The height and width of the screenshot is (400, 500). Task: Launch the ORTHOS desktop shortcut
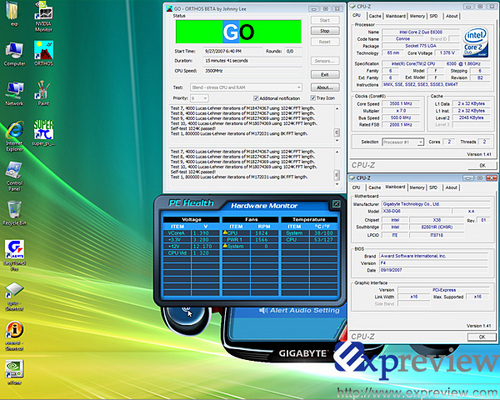coord(43,51)
